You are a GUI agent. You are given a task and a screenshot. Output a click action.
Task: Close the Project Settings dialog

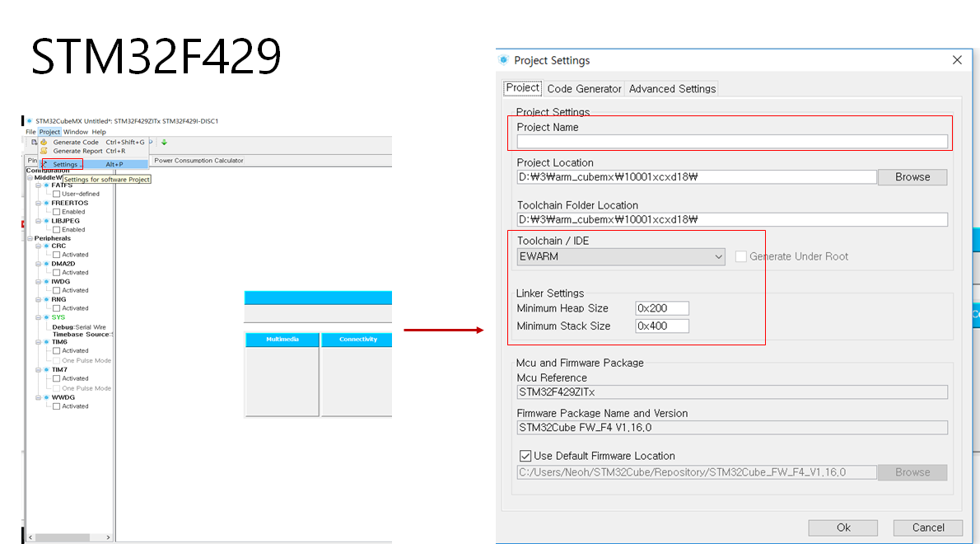pos(957,60)
